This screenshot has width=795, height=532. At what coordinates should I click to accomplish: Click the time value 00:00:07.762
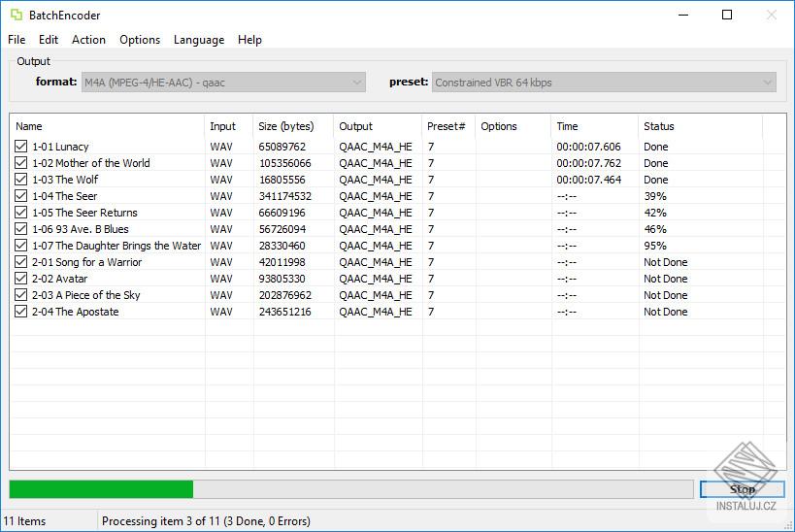point(588,163)
